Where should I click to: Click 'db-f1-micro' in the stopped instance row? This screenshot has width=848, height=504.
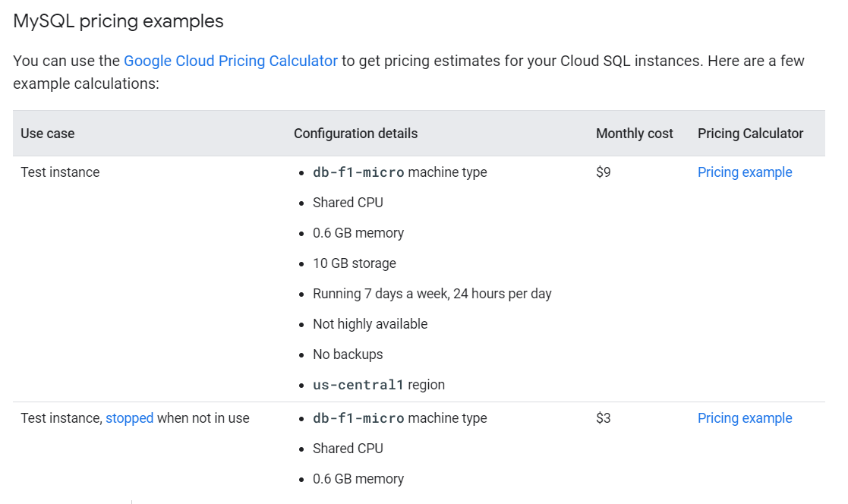tap(358, 418)
